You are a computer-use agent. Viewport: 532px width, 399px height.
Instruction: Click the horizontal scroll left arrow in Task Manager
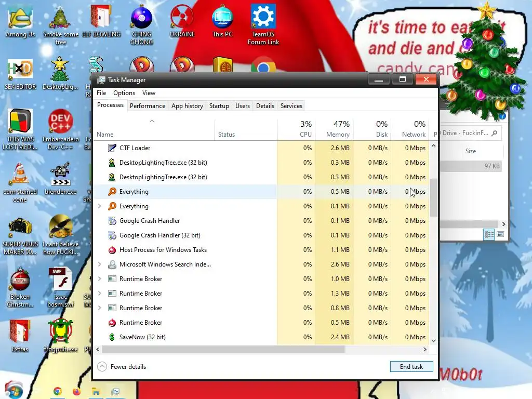click(98, 350)
